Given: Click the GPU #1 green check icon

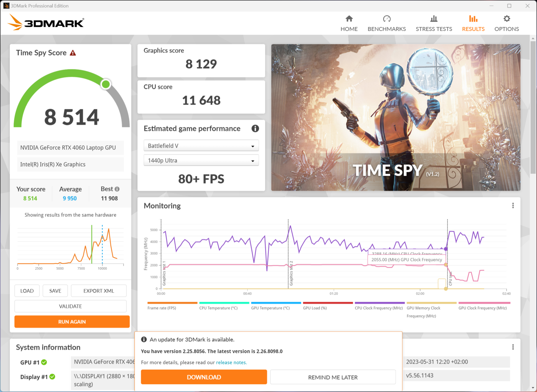Looking at the screenshot, I should 44,362.
